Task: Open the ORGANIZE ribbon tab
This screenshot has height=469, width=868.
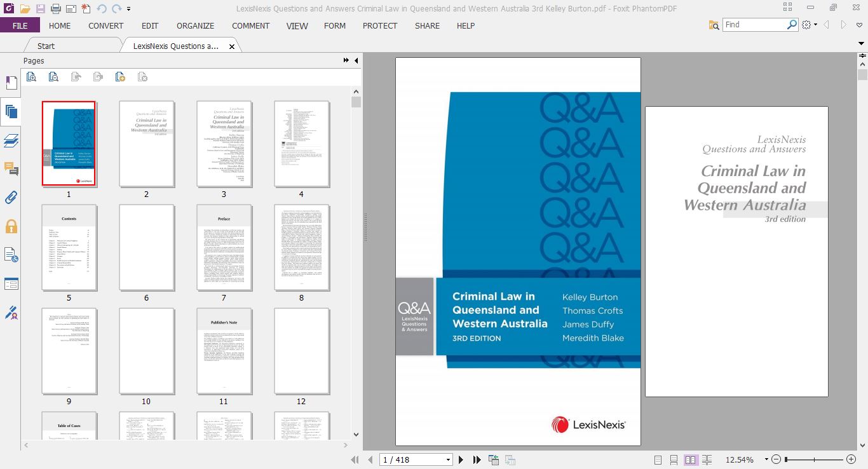Action: pos(196,25)
